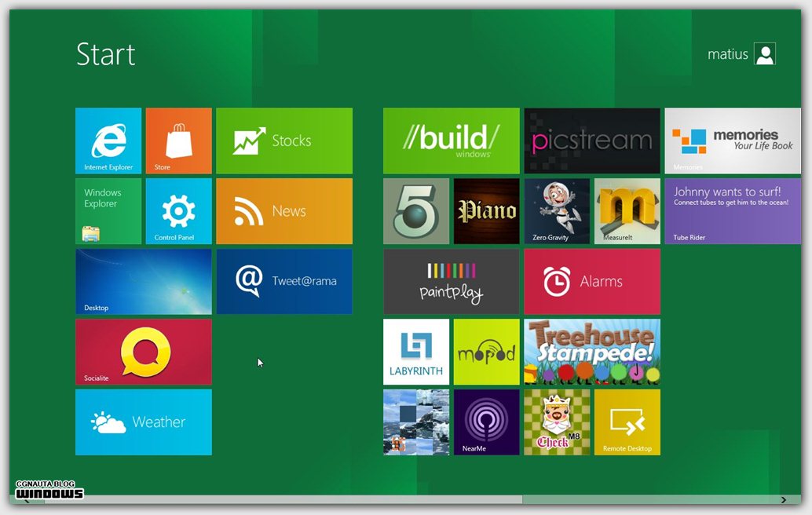Open the Control Panel tile
Screen dimensions: 812x515
click(178, 210)
